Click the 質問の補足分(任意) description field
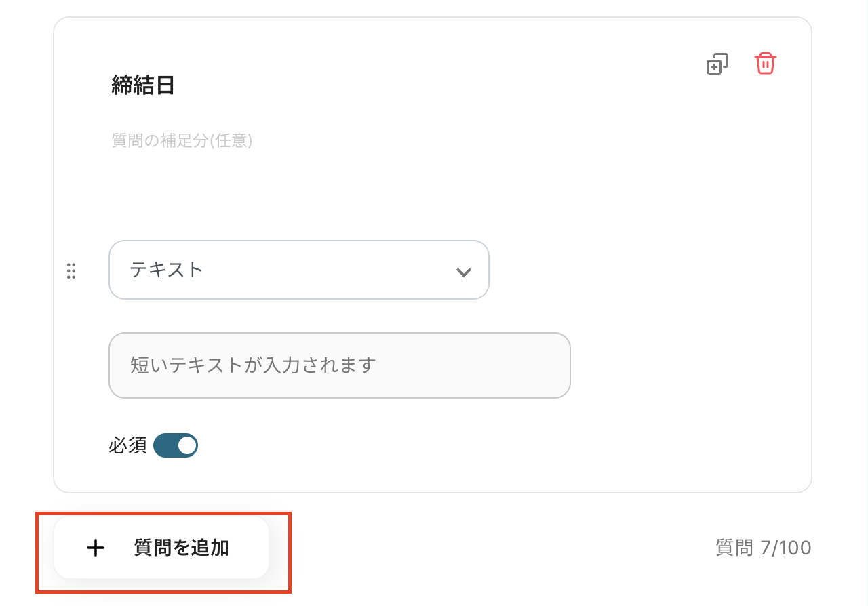 point(182,141)
